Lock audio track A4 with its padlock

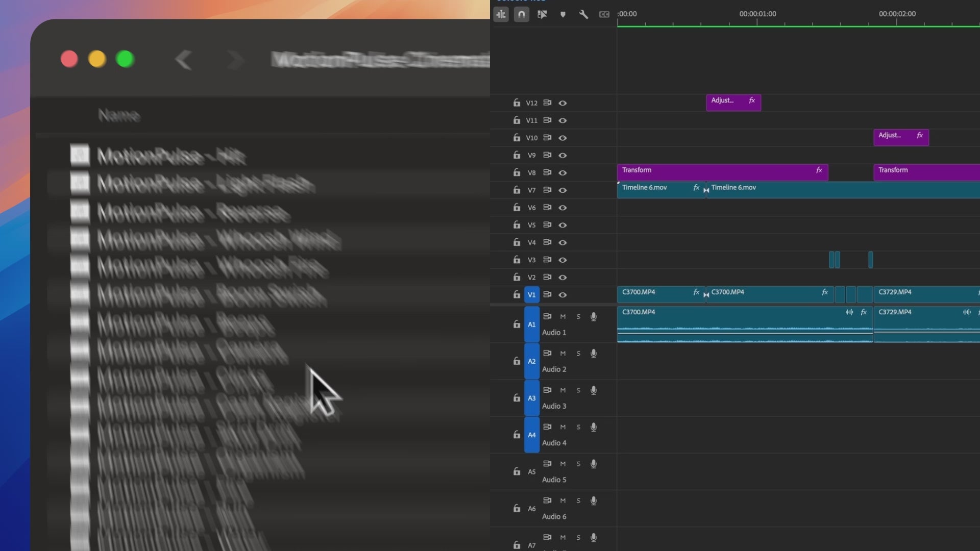517,434
